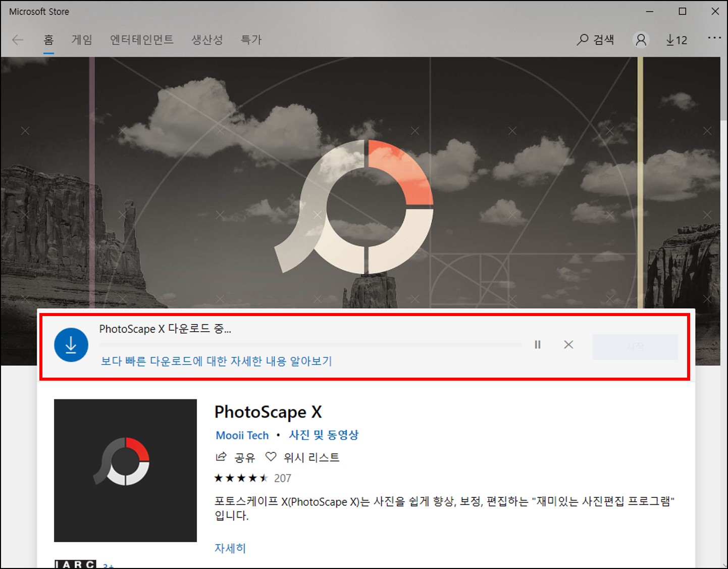Screen dimensions: 728x569
Task: Click the IARC age rating badge
Action: tap(75, 564)
